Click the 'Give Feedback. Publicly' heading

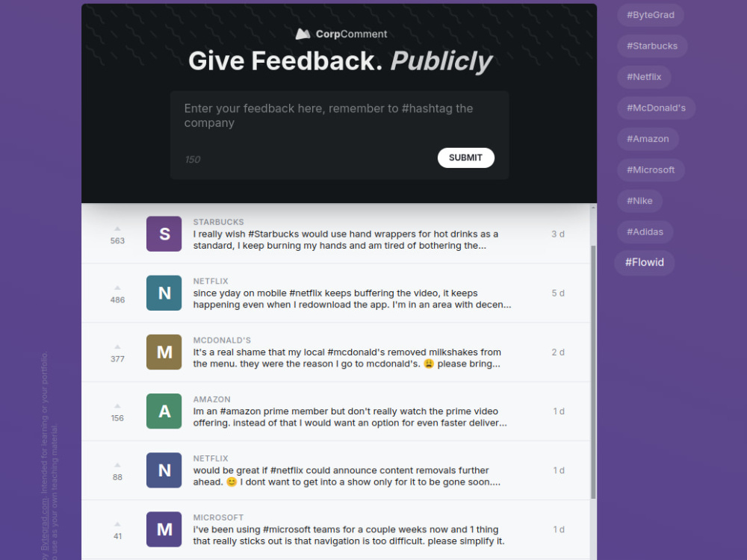340,61
